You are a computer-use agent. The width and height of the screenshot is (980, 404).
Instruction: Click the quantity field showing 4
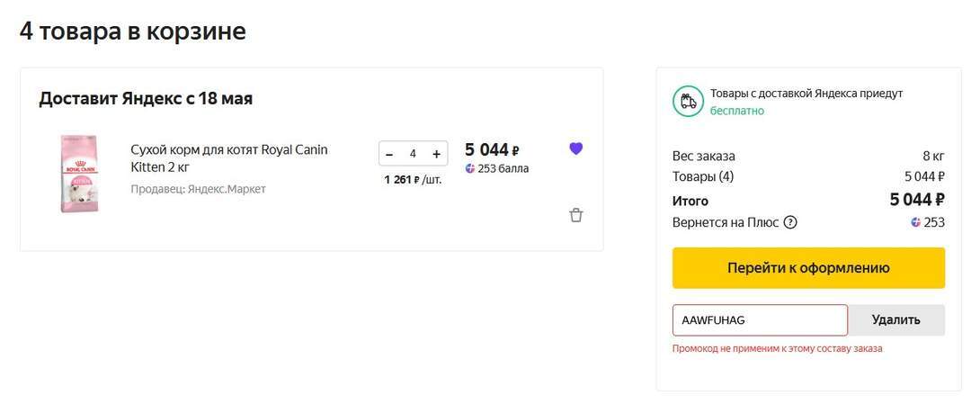coord(413,154)
